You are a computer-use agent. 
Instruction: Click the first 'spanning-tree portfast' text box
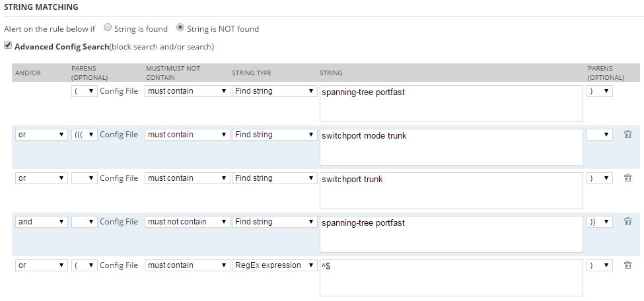tap(451, 103)
